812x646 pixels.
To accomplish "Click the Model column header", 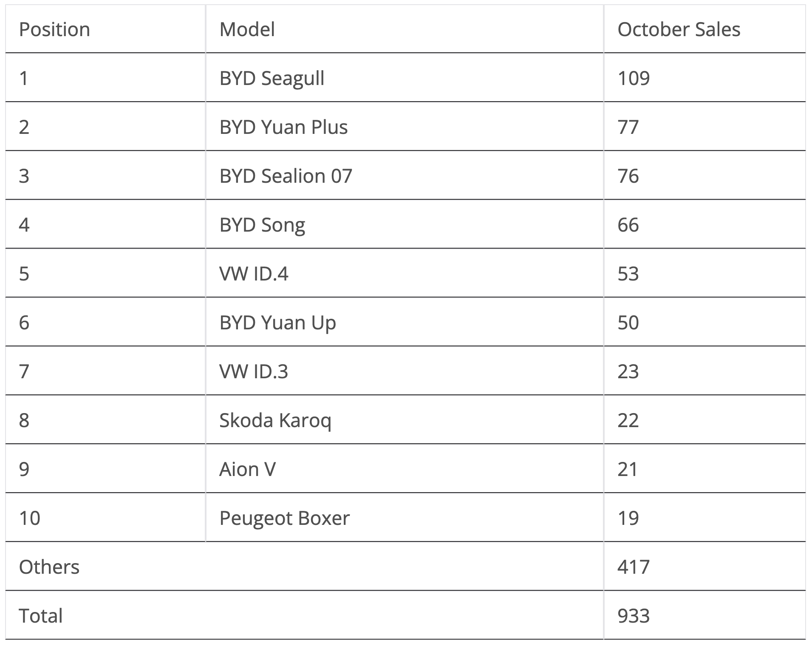I will coord(247,29).
